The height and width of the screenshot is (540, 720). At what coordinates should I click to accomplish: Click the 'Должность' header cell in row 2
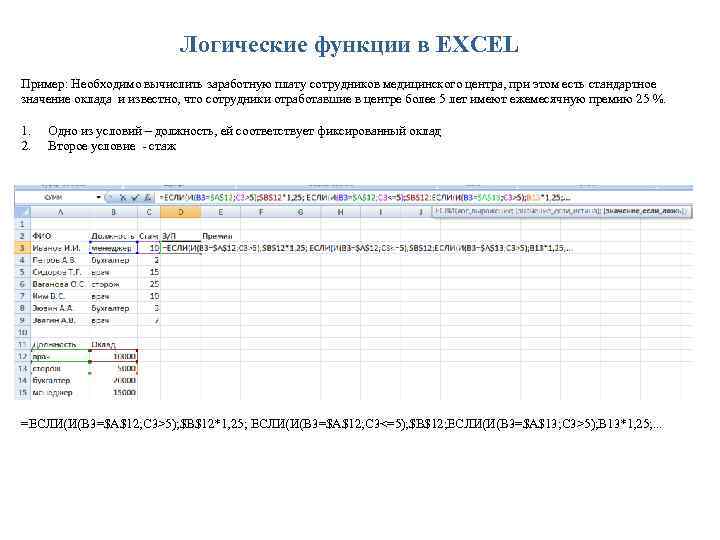point(114,236)
